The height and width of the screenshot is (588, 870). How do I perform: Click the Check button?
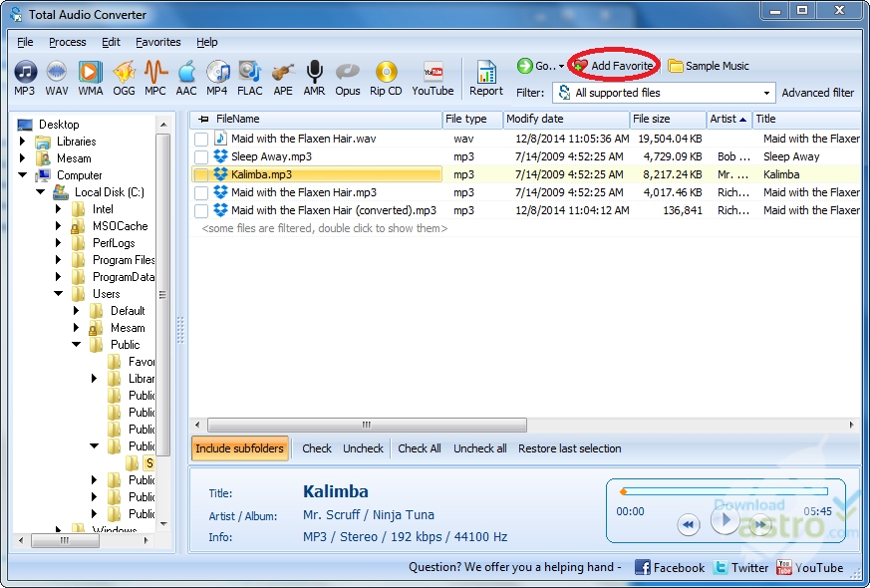317,448
